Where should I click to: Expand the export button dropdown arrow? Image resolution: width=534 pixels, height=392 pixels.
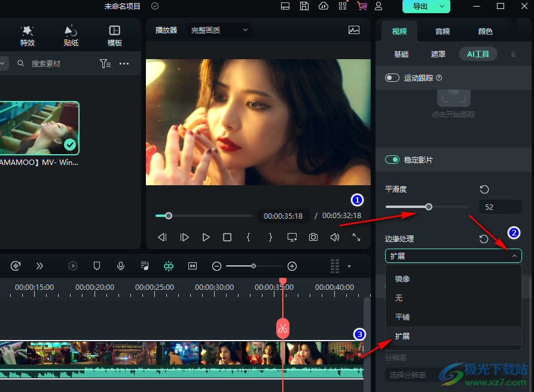pos(442,6)
